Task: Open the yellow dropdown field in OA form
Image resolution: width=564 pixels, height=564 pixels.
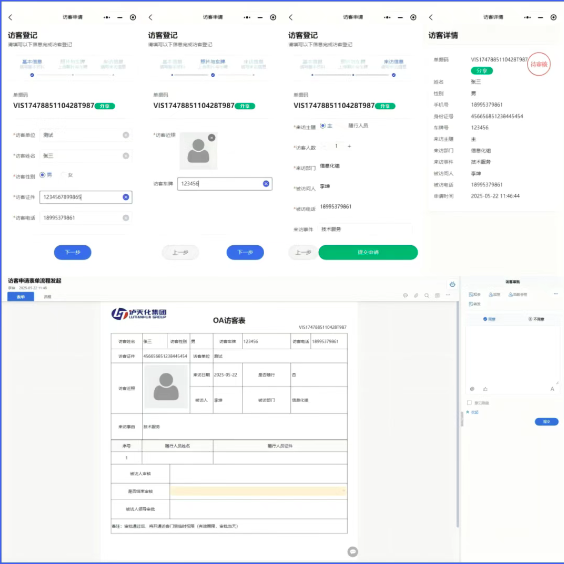Action: pyautogui.click(x=258, y=491)
